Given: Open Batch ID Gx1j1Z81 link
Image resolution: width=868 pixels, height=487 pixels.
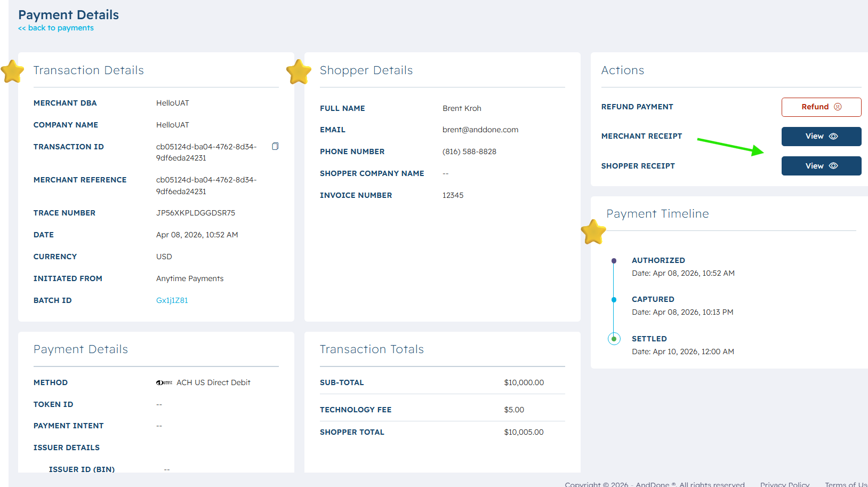Looking at the screenshot, I should [172, 300].
